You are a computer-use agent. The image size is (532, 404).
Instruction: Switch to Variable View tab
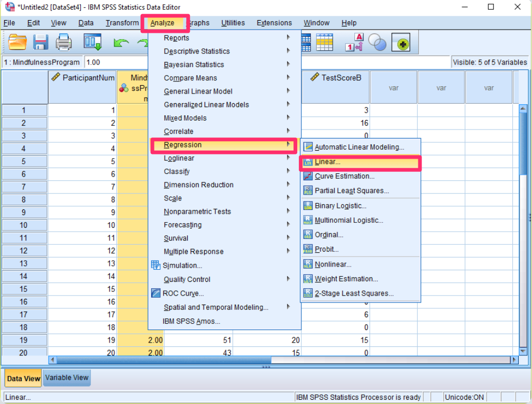(67, 378)
